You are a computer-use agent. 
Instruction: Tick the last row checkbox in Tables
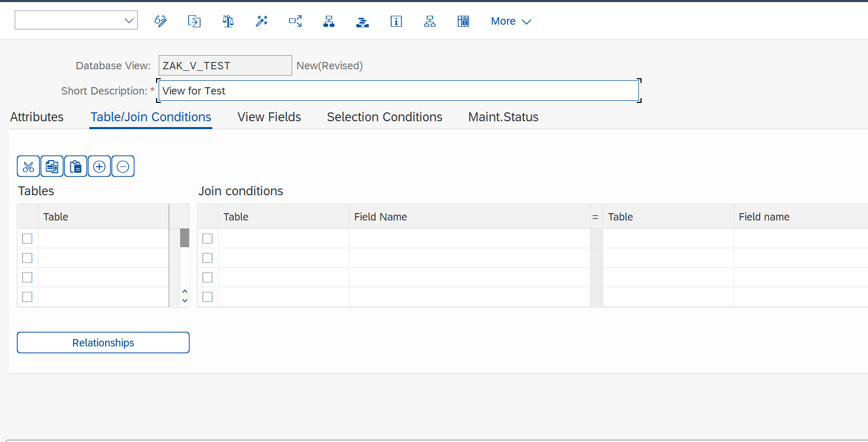(27, 297)
